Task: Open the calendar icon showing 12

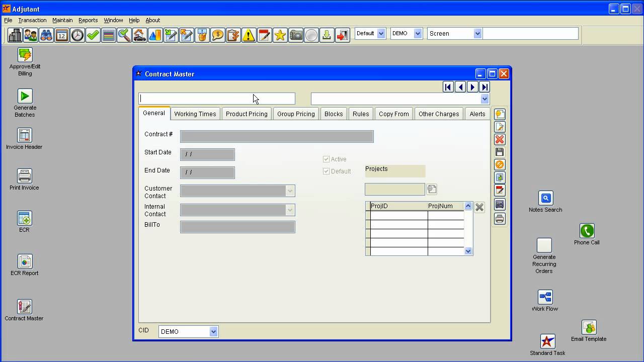Action: (x=62, y=35)
